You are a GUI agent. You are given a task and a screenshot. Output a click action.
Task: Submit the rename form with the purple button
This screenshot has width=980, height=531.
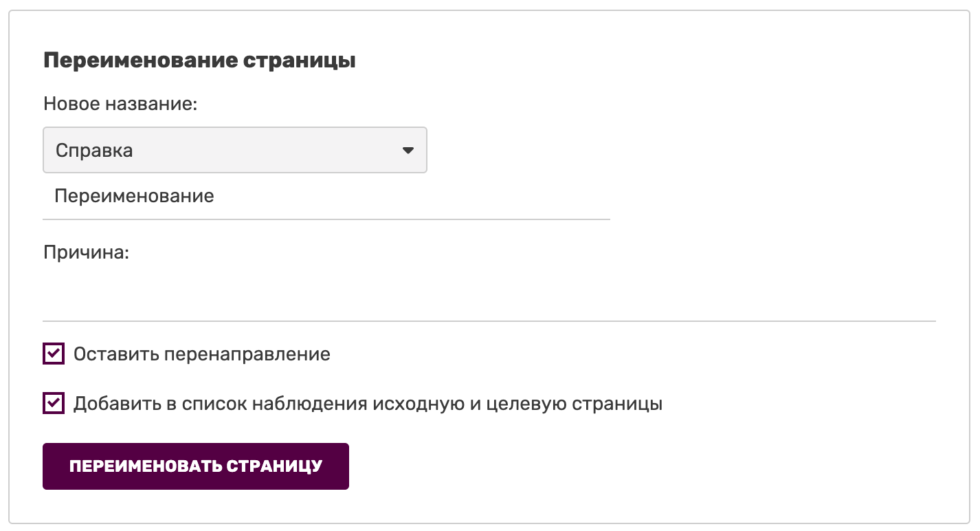195,466
